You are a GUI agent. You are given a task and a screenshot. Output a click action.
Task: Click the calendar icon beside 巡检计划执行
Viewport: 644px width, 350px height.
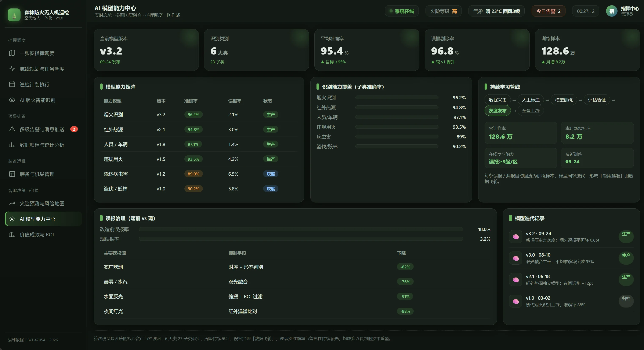pos(12,84)
